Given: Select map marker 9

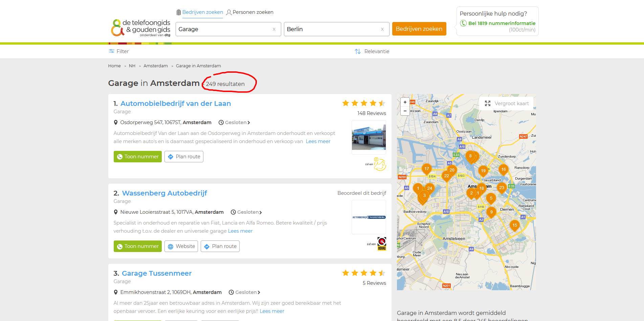Looking at the screenshot, I should click(491, 213).
